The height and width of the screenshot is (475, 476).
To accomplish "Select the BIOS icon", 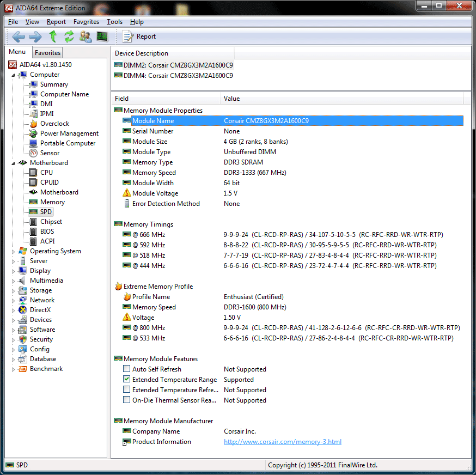I will pyautogui.click(x=33, y=232).
